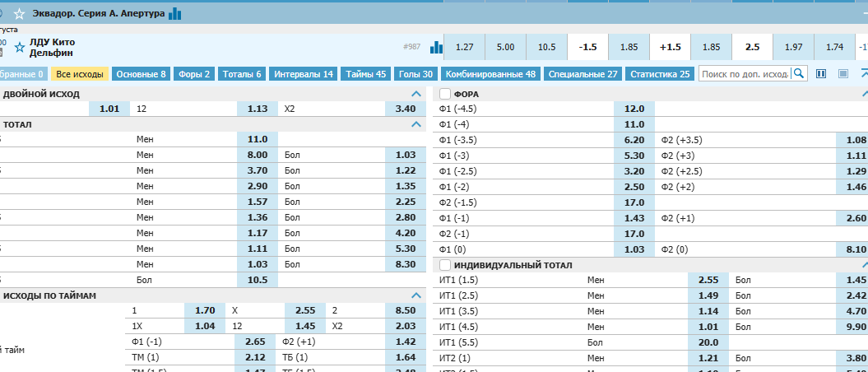Collapse the ДВОЙНОЙ ИСХОД section
The width and height of the screenshot is (868, 372).
416,94
